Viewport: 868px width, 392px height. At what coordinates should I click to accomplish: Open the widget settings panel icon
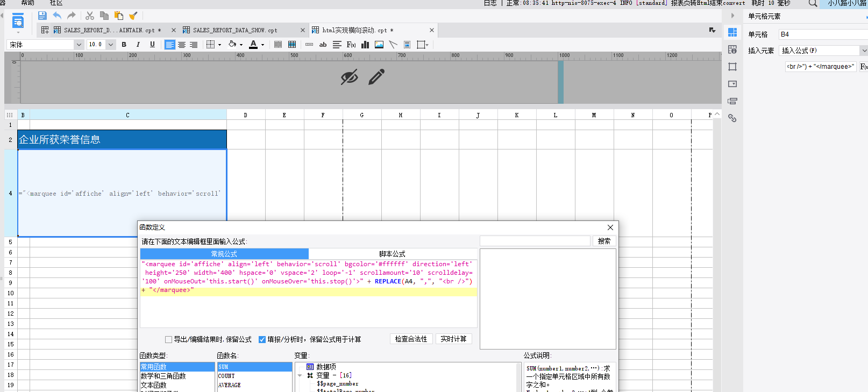(732, 84)
